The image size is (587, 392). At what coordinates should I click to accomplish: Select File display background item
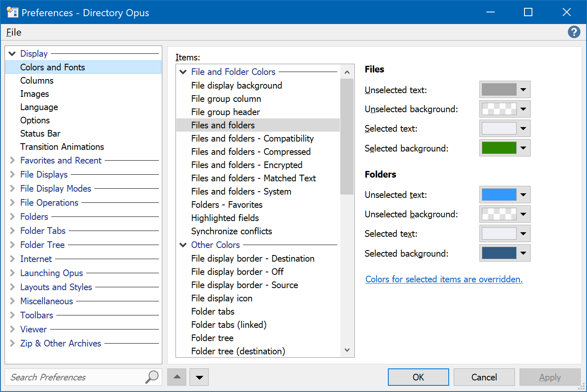tap(258, 85)
